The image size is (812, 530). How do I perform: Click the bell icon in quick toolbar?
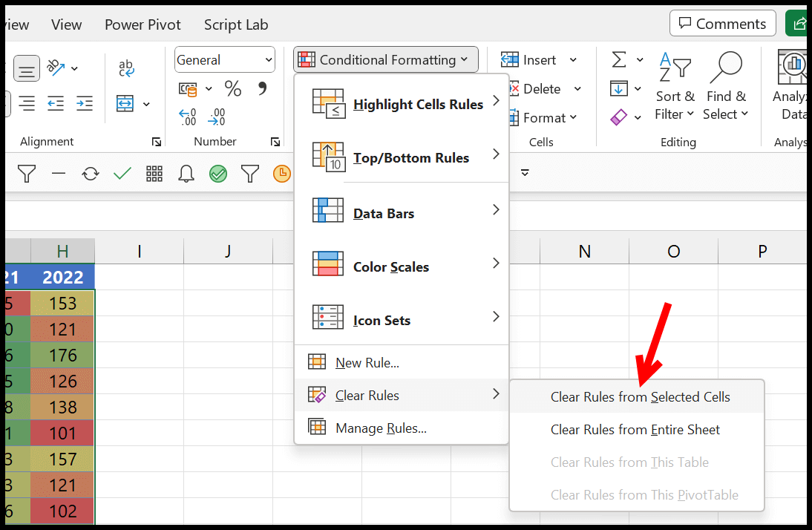coord(186,174)
